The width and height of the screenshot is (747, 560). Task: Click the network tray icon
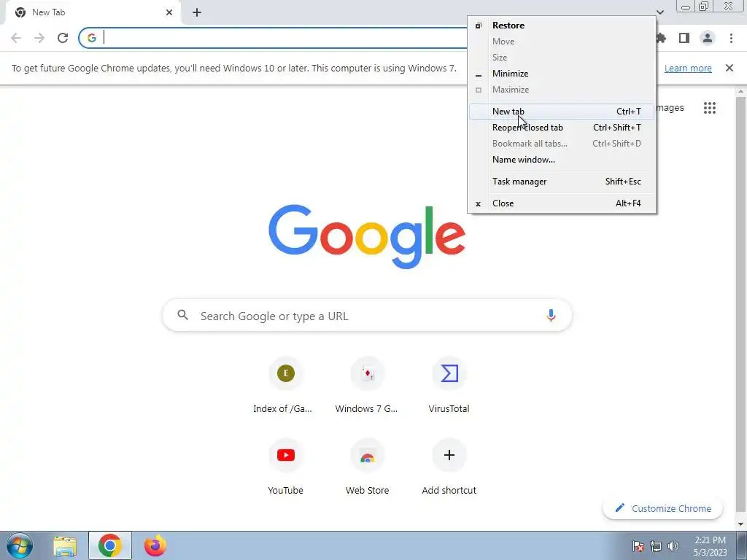pos(656,546)
